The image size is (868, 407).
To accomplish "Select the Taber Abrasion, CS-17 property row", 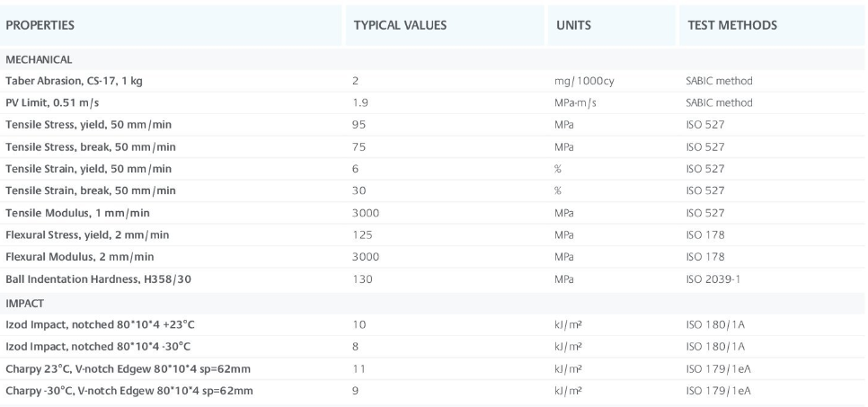I will [75, 81].
